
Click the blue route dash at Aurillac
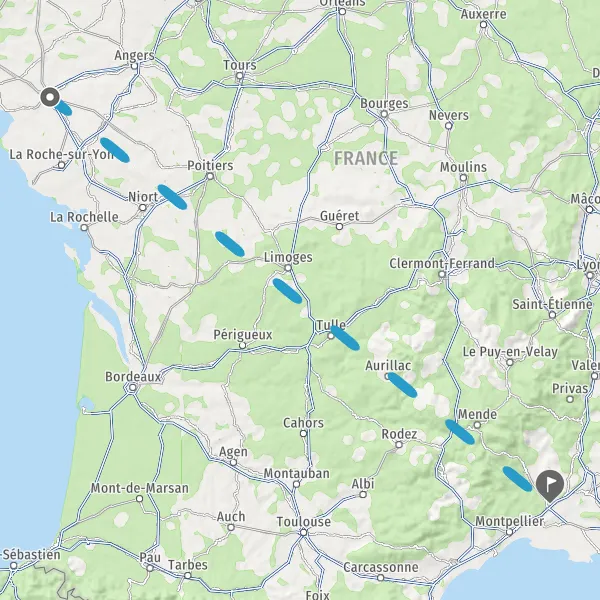pyautogui.click(x=402, y=385)
